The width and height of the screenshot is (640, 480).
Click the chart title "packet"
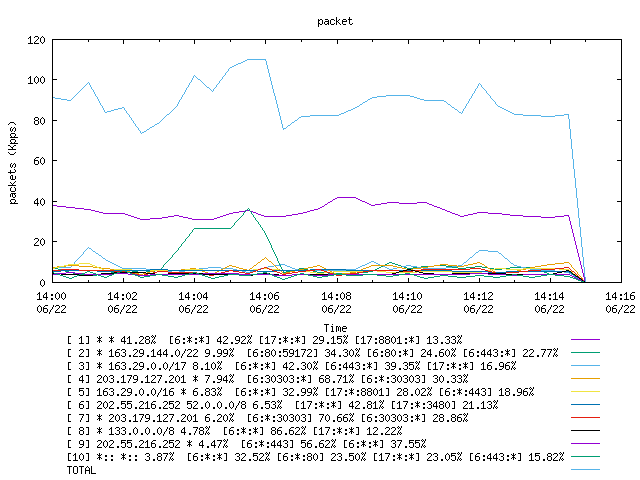[x=335, y=22]
